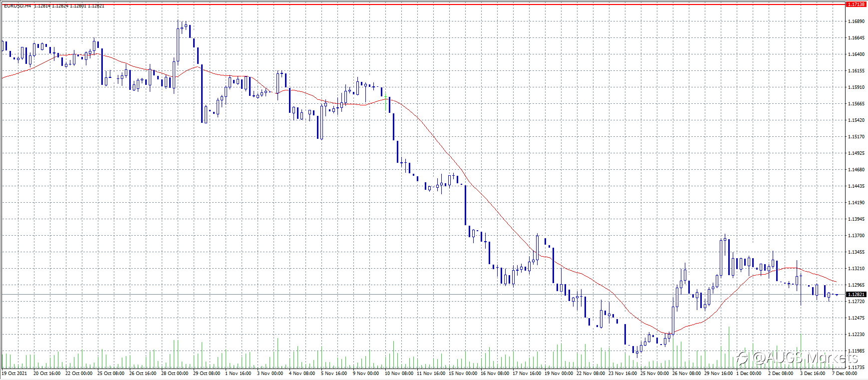This screenshot has height=380, width=868.
Task: Click the 1.11735 label at the scale bottom
Action: 857,367
